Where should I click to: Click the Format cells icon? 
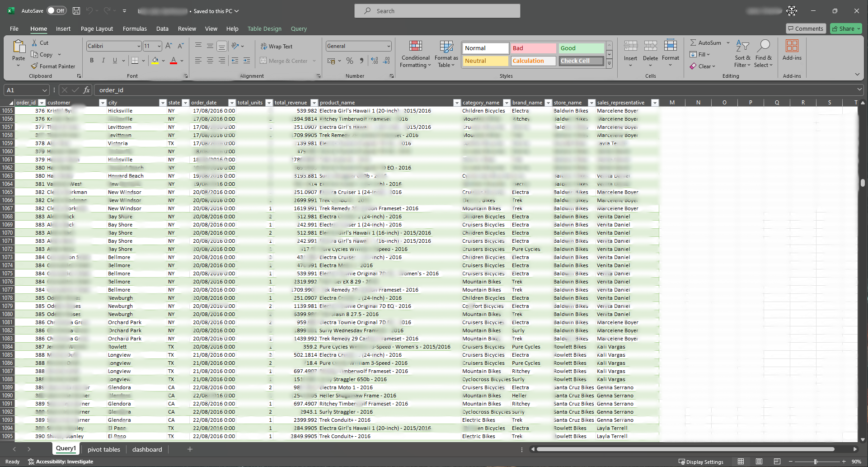coord(671,46)
